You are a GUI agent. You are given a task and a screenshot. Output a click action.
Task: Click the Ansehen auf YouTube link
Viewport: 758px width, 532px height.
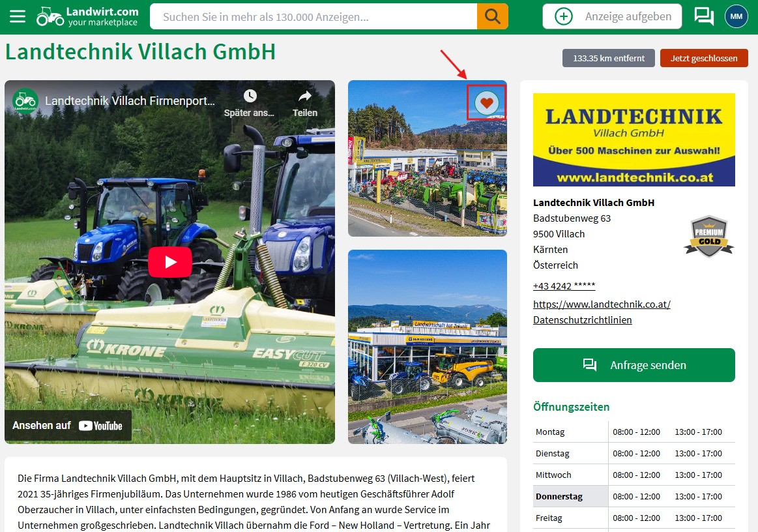click(68, 425)
